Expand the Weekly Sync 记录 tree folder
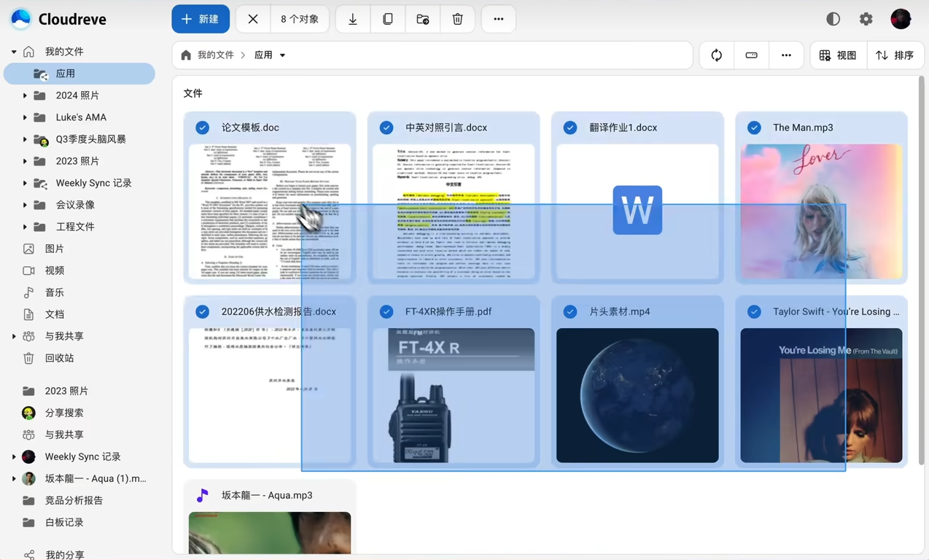Viewport: 929px width, 560px height. pyautogui.click(x=25, y=183)
